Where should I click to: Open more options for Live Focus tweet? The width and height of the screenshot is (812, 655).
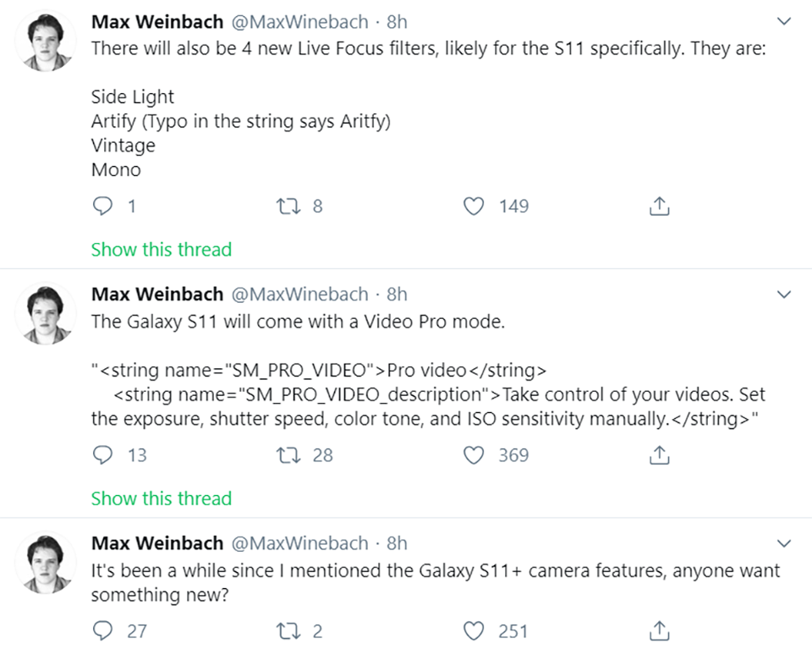click(785, 21)
